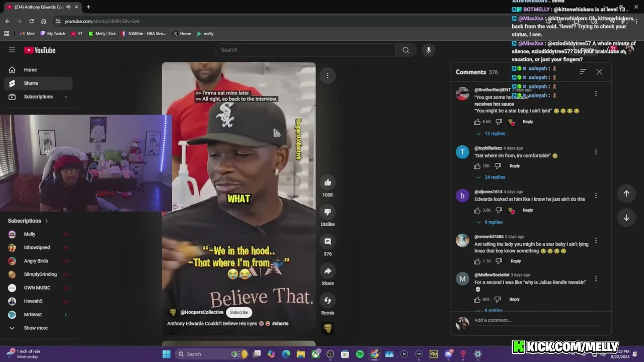The image size is (644, 362).
Task: Open the comments sort options
Action: [x=583, y=72]
